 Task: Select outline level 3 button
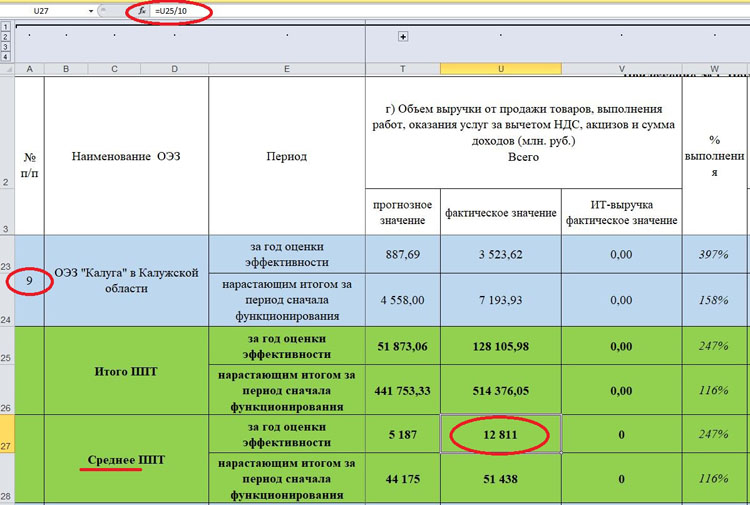[6, 46]
